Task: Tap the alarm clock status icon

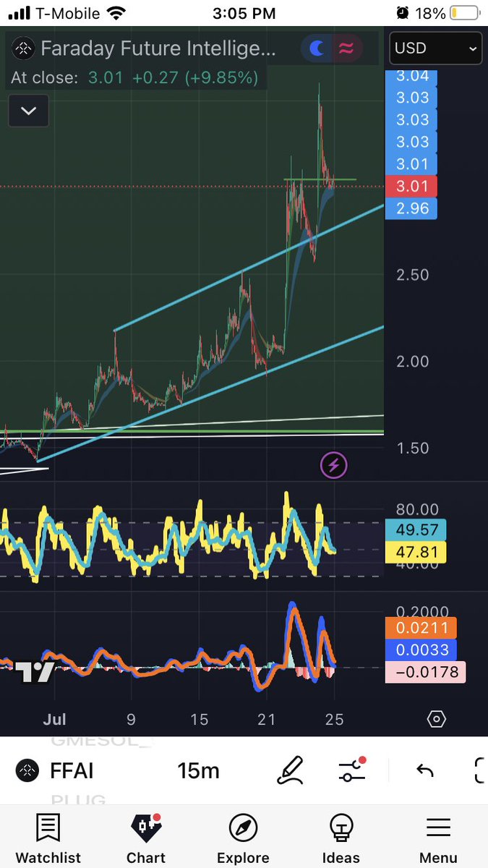Action: pyautogui.click(x=403, y=13)
